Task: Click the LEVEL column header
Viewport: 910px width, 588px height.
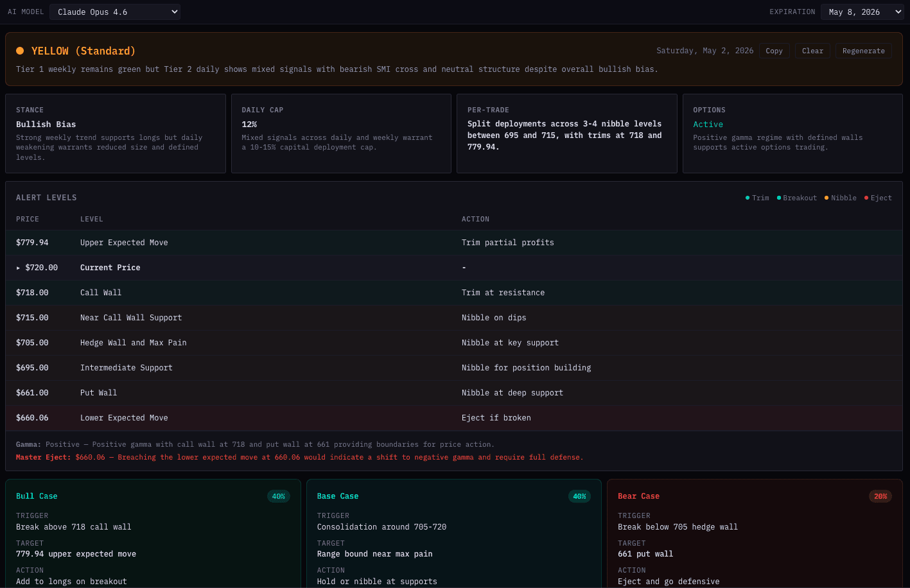Action: point(92,219)
